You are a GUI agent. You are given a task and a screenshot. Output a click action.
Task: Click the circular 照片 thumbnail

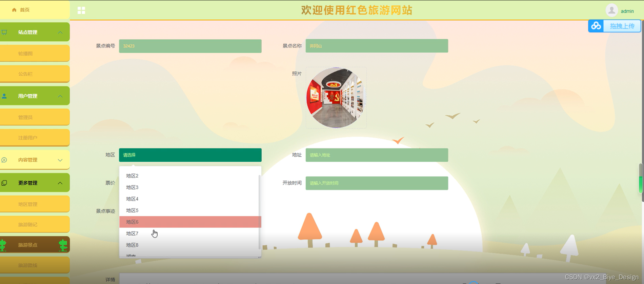pyautogui.click(x=336, y=98)
